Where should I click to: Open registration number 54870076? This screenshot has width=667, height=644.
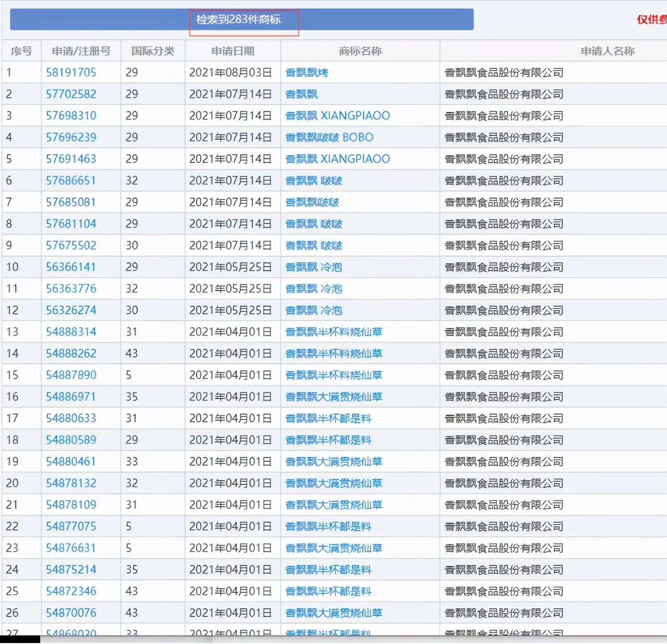(x=71, y=613)
